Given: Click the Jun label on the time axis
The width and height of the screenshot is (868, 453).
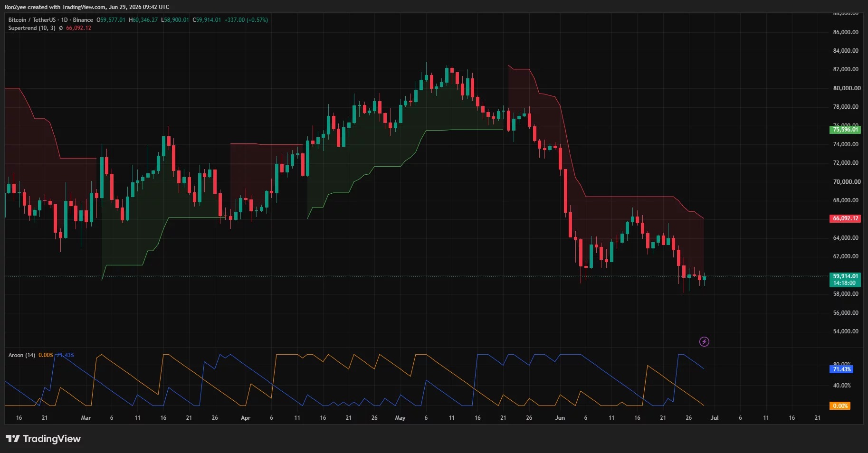Looking at the screenshot, I should pos(560,418).
